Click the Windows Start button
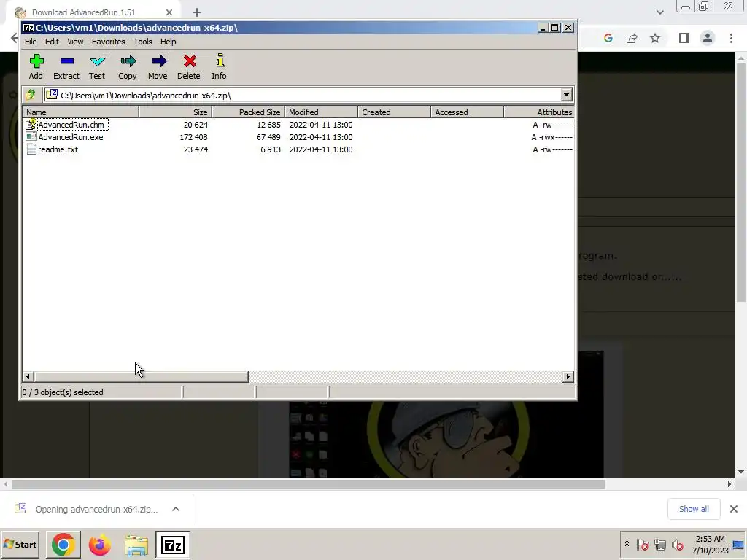 pos(20,545)
